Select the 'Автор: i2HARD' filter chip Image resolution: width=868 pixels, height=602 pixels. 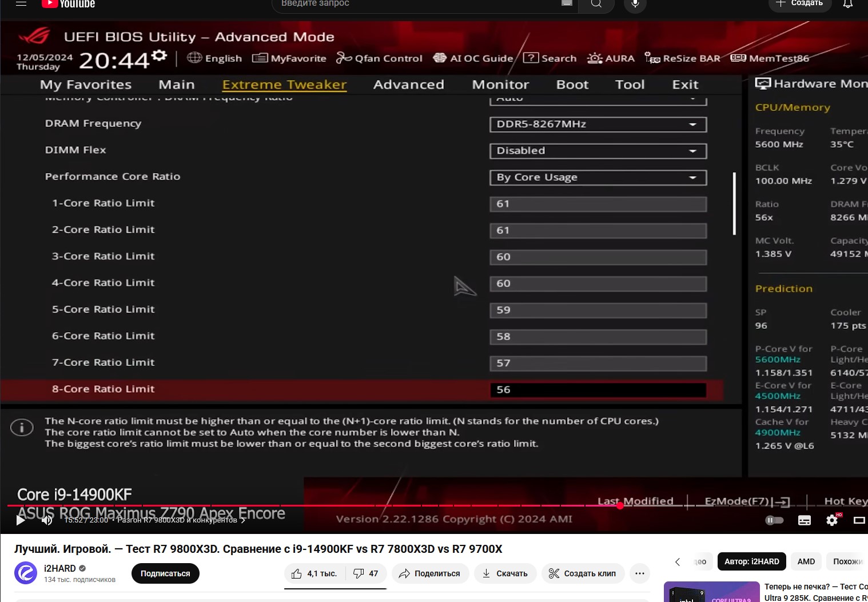[752, 561]
